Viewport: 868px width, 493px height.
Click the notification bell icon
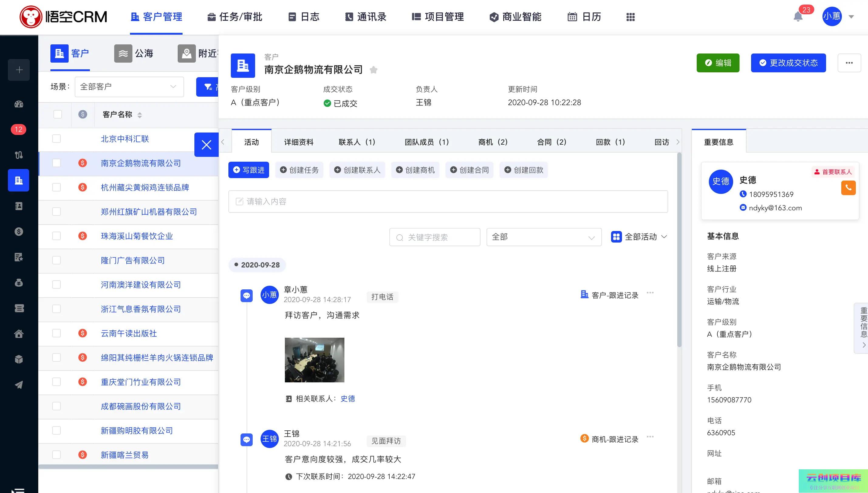point(798,17)
